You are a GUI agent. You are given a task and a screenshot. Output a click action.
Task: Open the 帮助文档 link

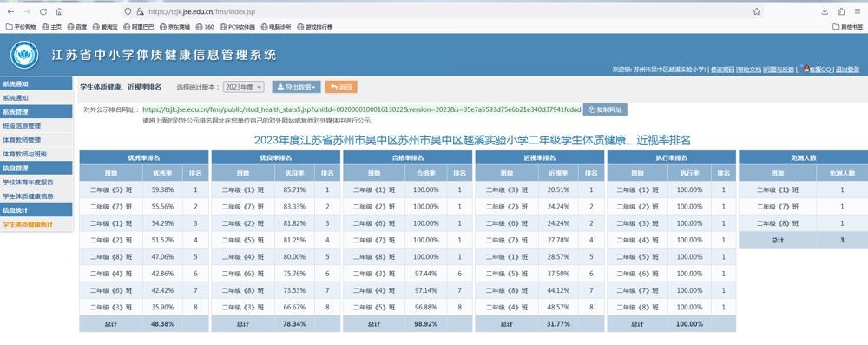(750, 70)
